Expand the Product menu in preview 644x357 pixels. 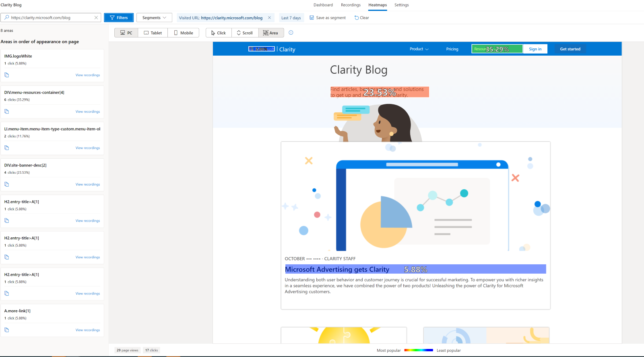(419, 49)
